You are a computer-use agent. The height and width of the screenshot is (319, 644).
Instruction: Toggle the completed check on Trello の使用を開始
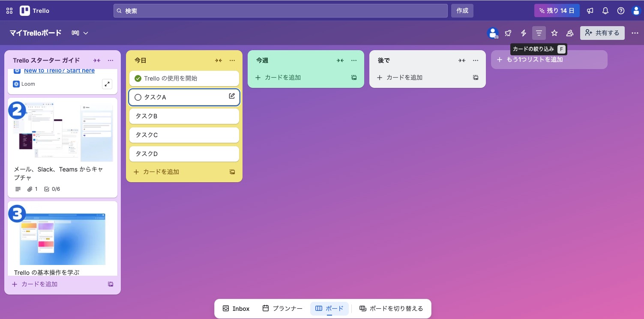pos(138,78)
